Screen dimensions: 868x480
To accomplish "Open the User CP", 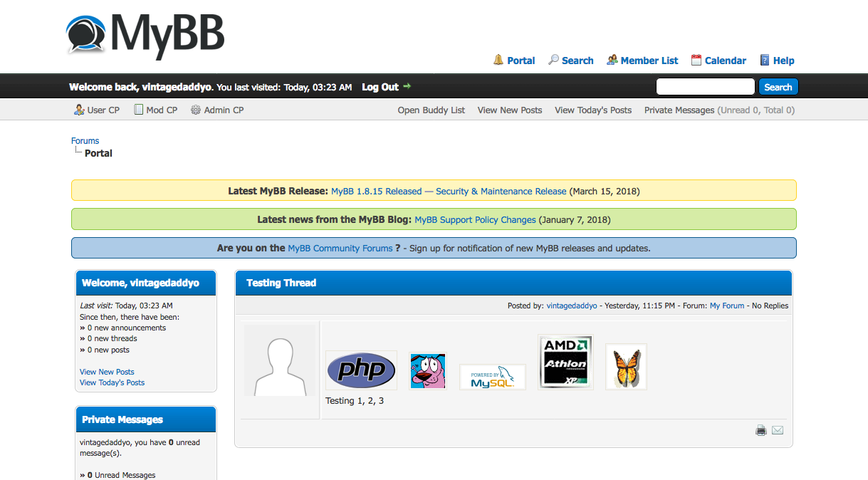I will [103, 110].
